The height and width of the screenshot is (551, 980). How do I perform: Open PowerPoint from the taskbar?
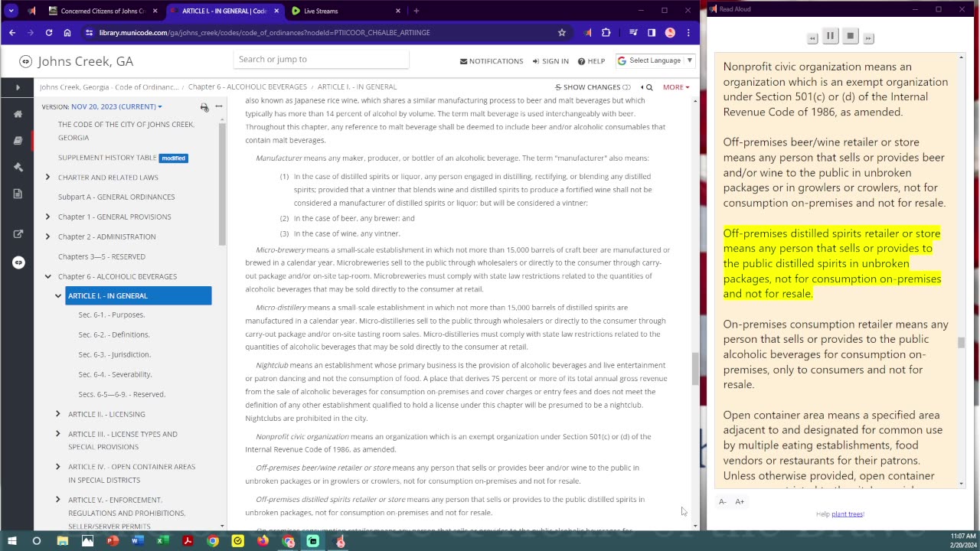[x=113, y=541]
